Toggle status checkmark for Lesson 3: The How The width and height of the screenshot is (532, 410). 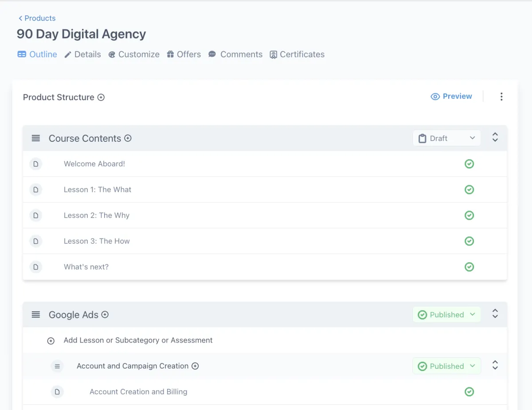(469, 241)
